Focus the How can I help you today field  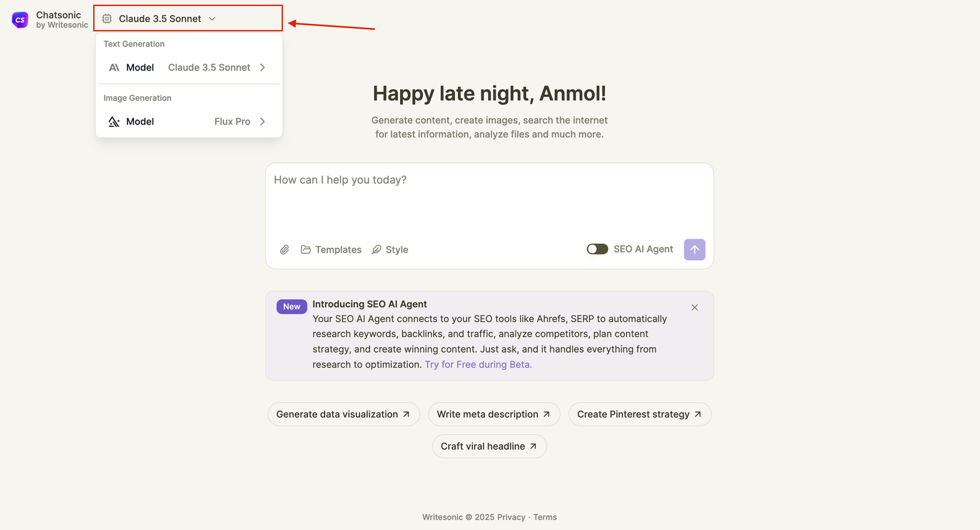(489, 199)
